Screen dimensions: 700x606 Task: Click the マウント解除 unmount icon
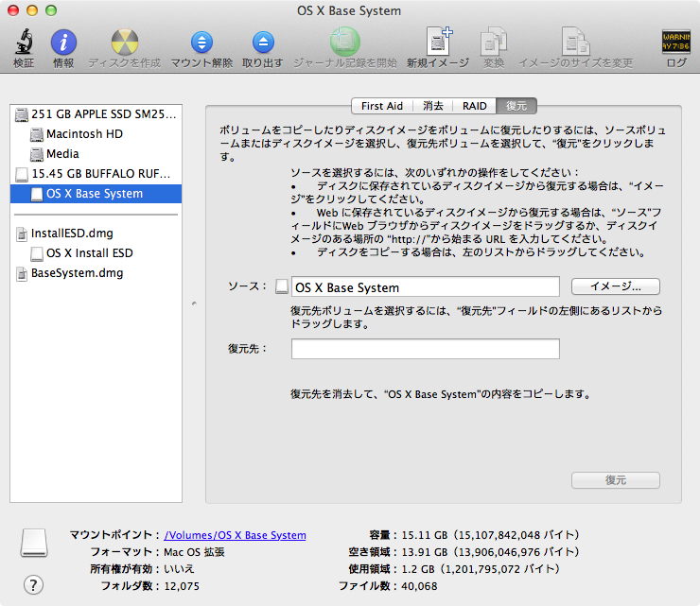tap(201, 43)
